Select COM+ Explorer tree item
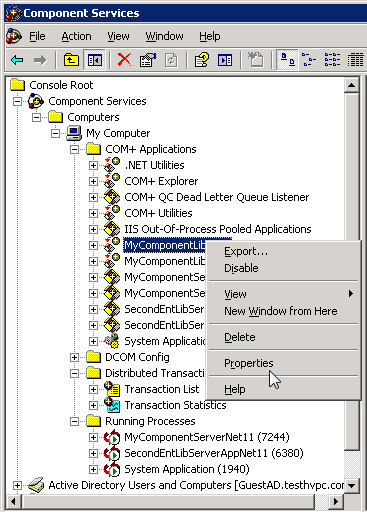This screenshot has width=367, height=512. pyautogui.click(x=161, y=181)
